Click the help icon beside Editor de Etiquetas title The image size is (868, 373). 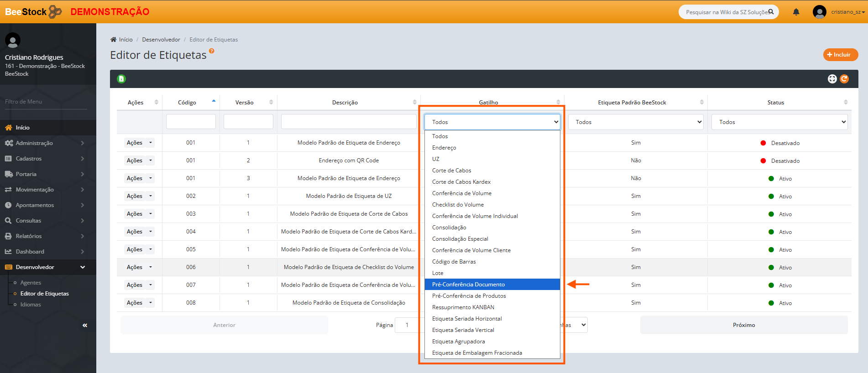pos(212,51)
